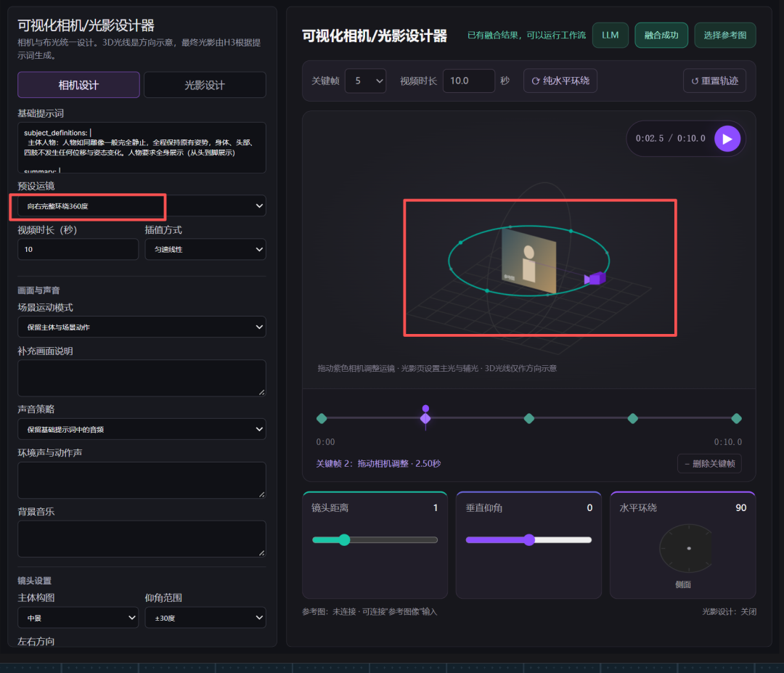The height and width of the screenshot is (673, 784).
Task: Select the first keyframe diamond on timeline
Action: pyautogui.click(x=322, y=418)
